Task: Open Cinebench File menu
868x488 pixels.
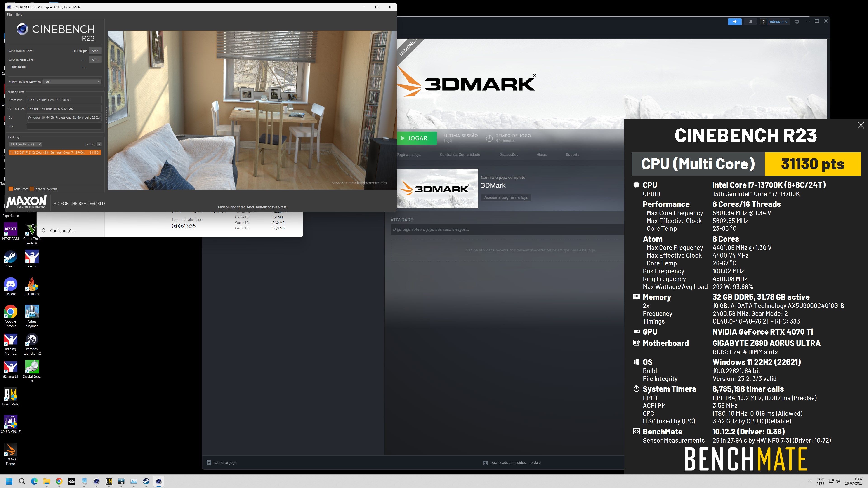Action: click(x=9, y=14)
